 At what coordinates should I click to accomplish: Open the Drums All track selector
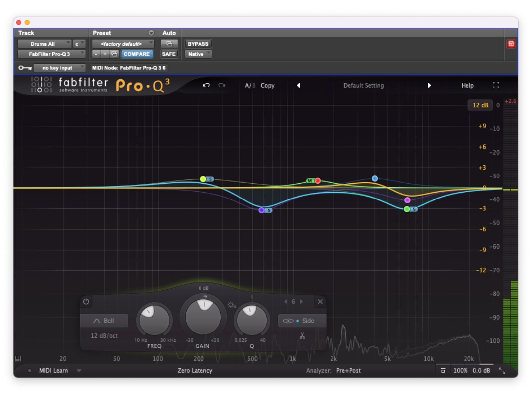click(x=44, y=44)
